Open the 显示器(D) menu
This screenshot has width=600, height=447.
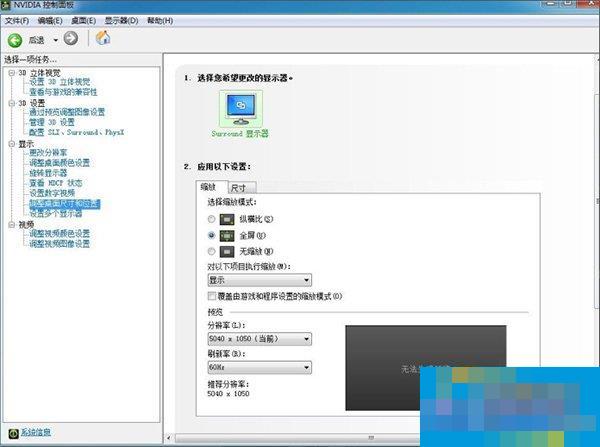[121, 21]
